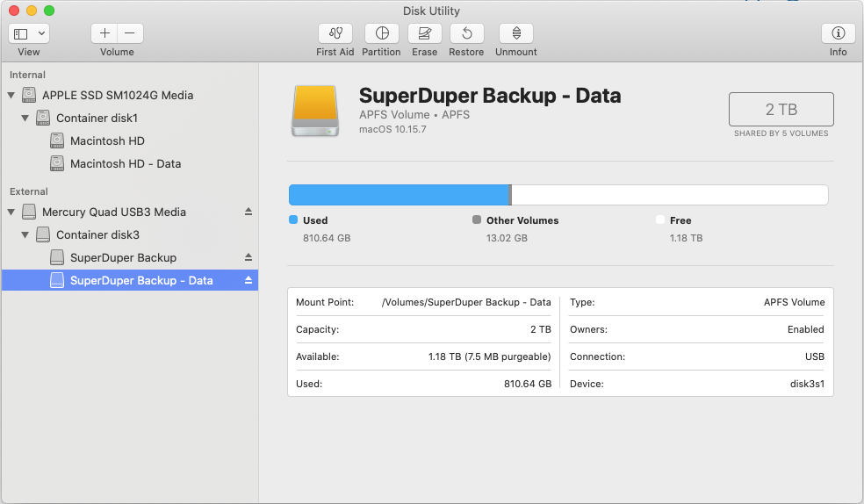
Task: Click the Used value '810.64 GB' in the table
Action: 528,384
